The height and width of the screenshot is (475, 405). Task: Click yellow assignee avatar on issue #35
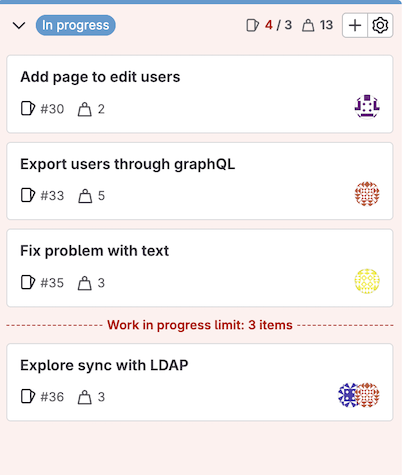point(367,281)
